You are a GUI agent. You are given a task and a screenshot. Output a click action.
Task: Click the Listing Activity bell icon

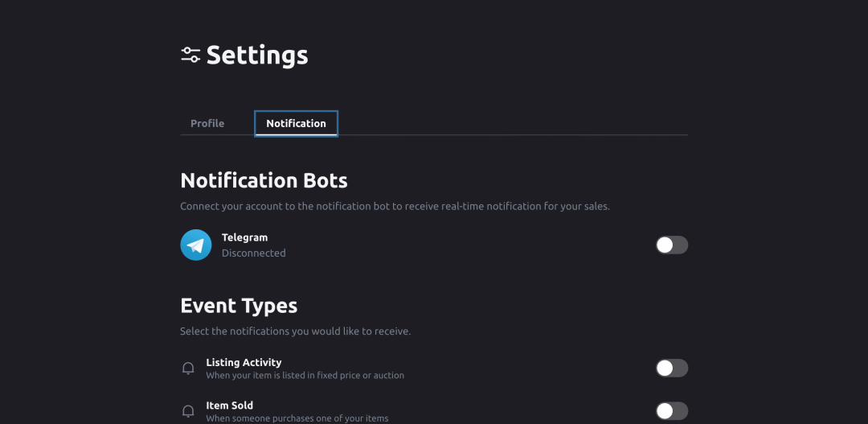(x=188, y=368)
